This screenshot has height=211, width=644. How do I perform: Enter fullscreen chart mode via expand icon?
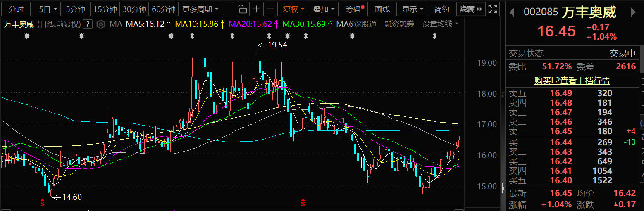click(x=492, y=9)
